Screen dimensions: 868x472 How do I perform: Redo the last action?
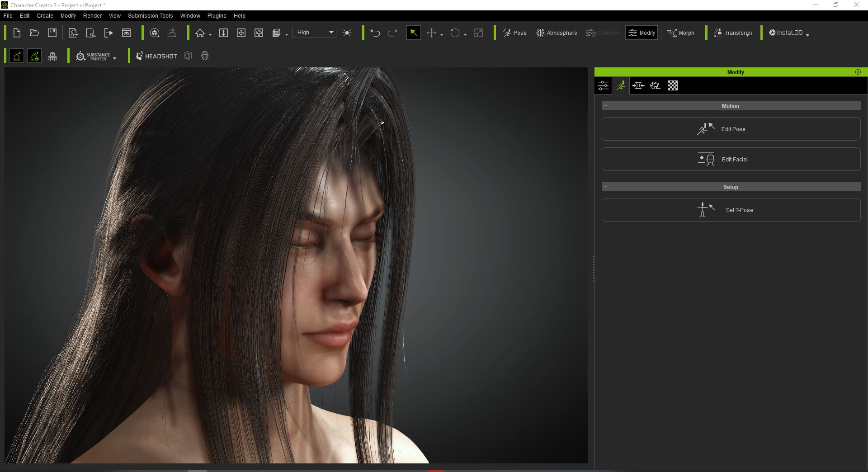pos(392,33)
